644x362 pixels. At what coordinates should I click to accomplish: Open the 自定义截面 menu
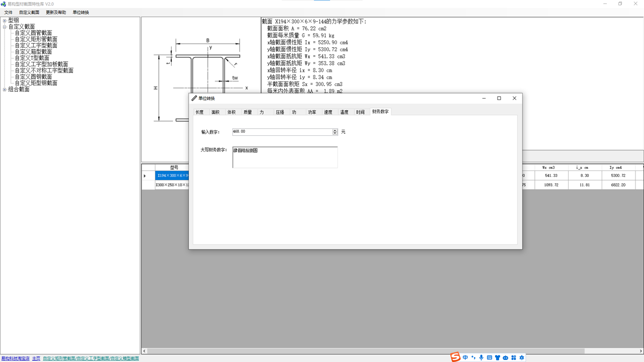(x=29, y=13)
